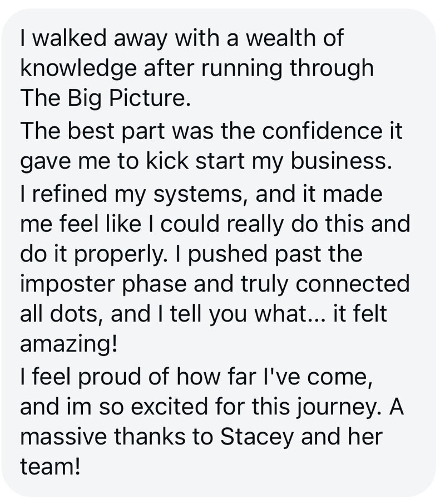Click the word "walked" on the first line

[x=69, y=38]
